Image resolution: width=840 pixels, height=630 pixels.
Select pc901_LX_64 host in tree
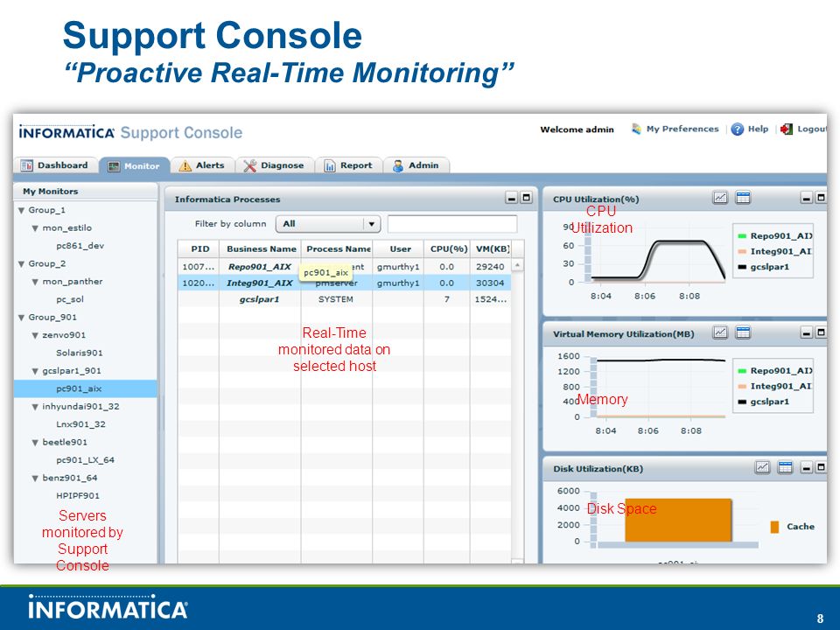(x=85, y=460)
